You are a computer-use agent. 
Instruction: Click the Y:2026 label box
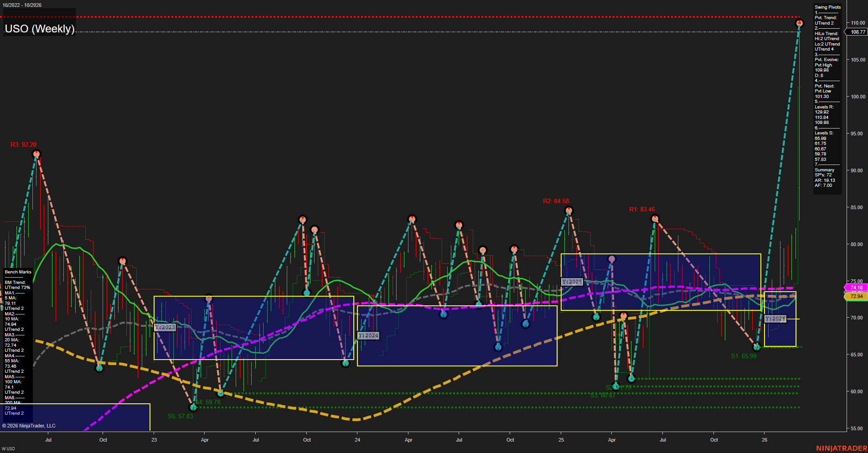(775, 318)
